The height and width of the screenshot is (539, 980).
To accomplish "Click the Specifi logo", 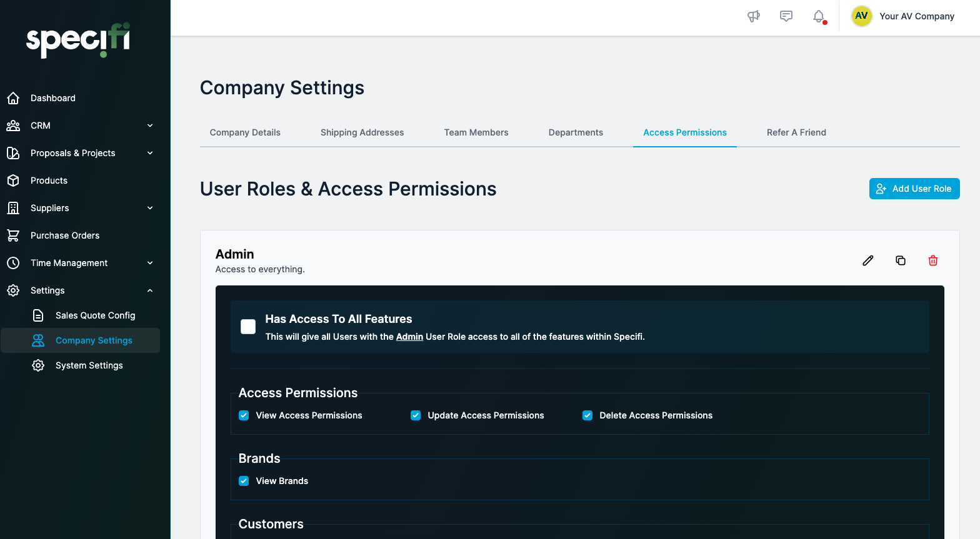I will [78, 41].
